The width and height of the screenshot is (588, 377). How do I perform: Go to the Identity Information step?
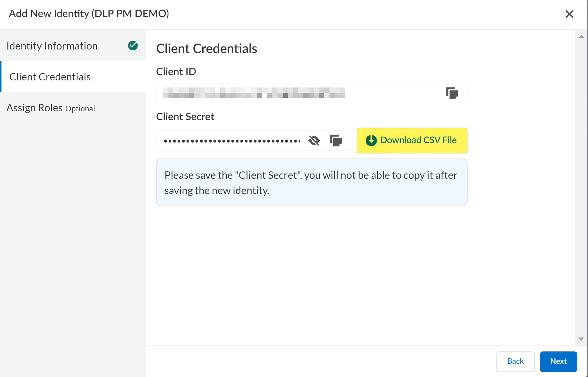click(x=52, y=46)
